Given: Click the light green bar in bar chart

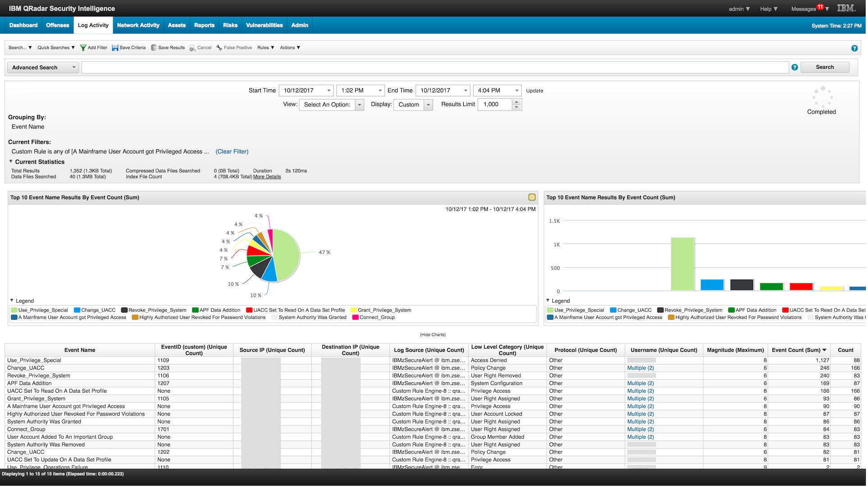Looking at the screenshot, I should coord(682,264).
